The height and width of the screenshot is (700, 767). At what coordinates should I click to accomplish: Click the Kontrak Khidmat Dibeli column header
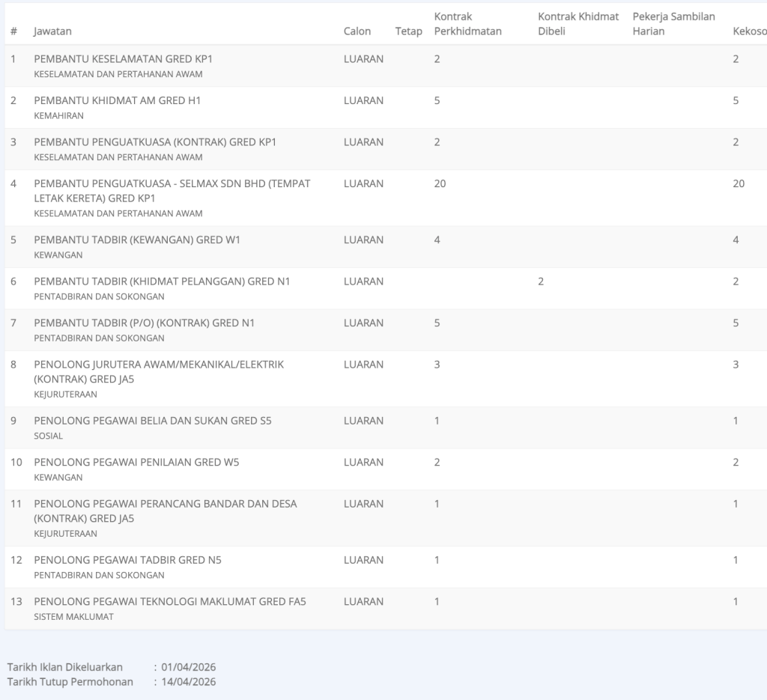[x=578, y=24]
